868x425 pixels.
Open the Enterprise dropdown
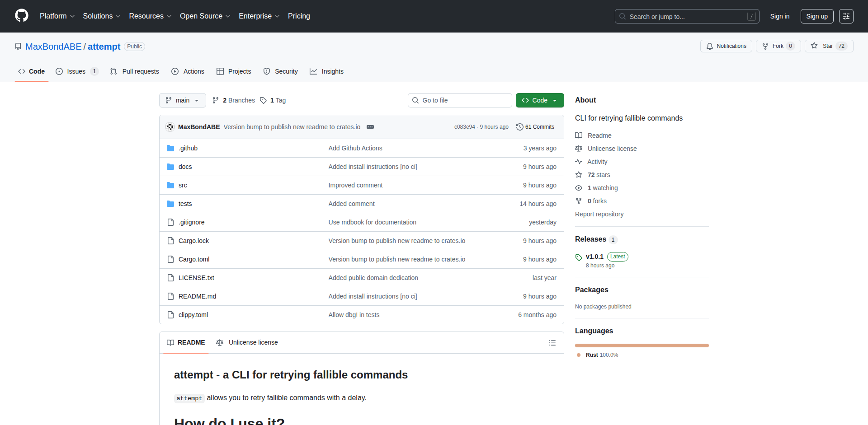(x=259, y=16)
